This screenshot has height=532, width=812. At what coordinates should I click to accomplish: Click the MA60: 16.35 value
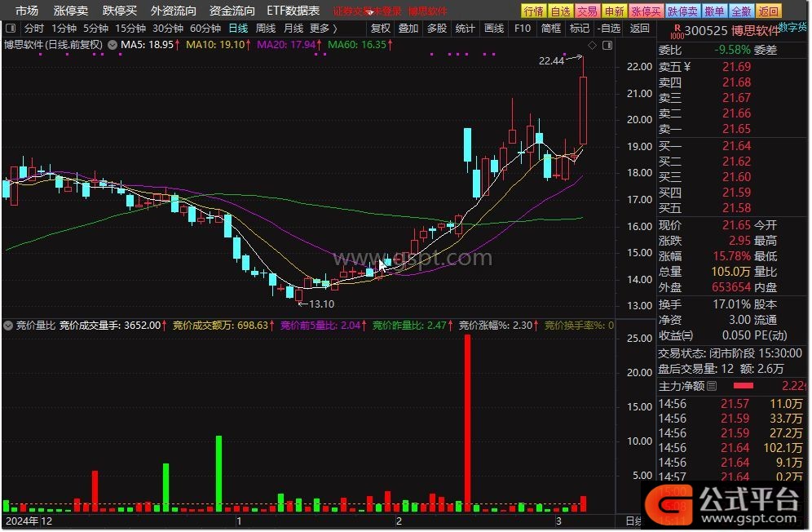(360, 45)
